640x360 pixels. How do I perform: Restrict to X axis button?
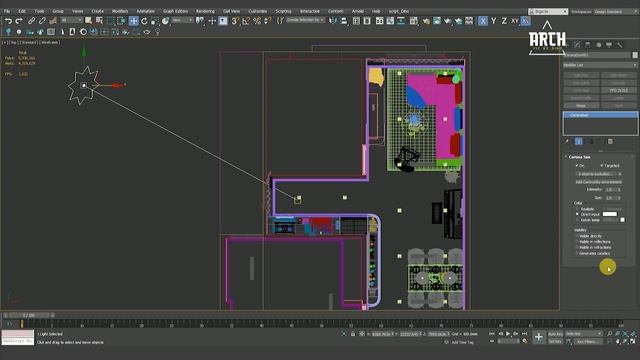(483, 21)
